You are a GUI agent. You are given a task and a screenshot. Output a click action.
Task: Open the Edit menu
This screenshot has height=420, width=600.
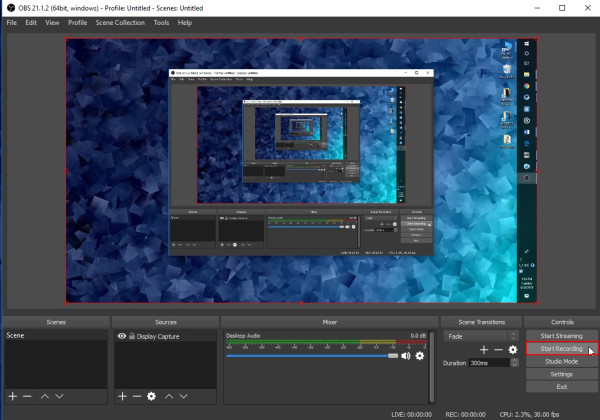(x=31, y=23)
